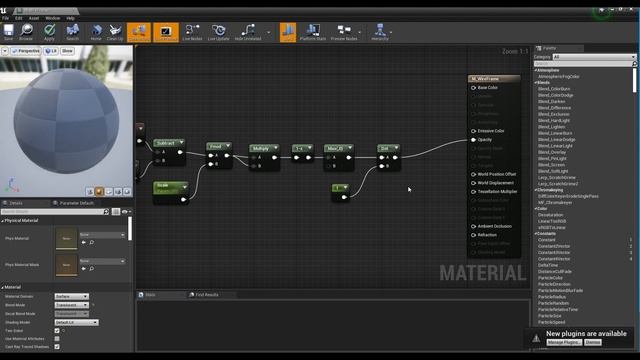Select the Subtract node header
Image resolution: width=640 pixels, height=360 pixels.
point(169,143)
